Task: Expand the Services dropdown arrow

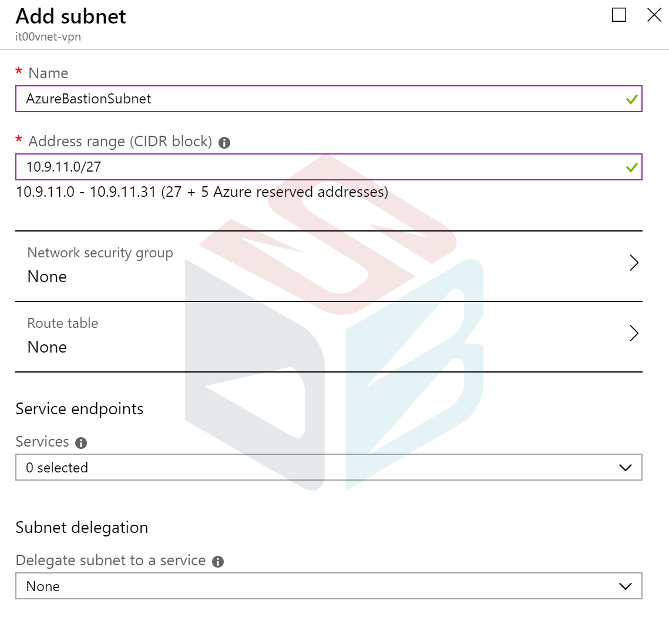Action: (x=626, y=468)
